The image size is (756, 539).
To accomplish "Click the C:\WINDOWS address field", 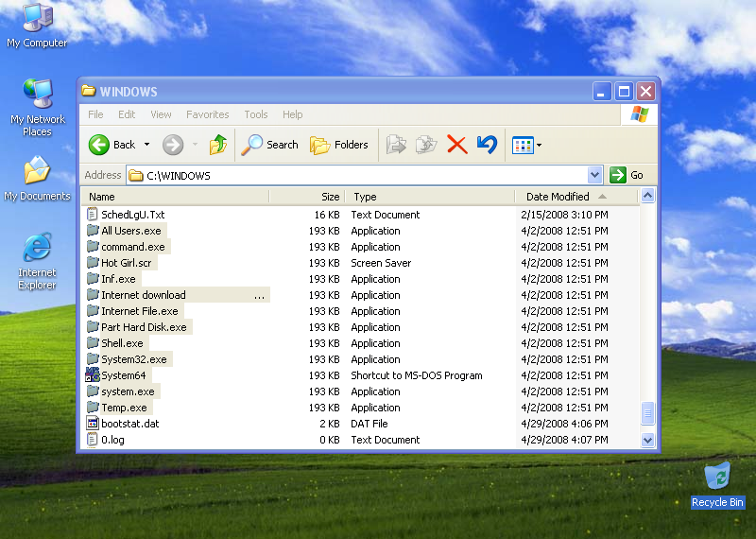I will pyautogui.click(x=357, y=175).
